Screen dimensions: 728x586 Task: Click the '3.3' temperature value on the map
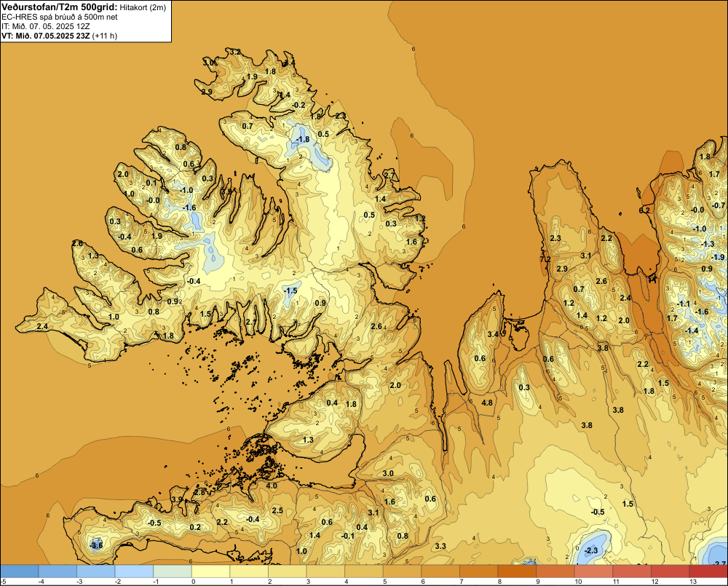pyautogui.click(x=440, y=546)
